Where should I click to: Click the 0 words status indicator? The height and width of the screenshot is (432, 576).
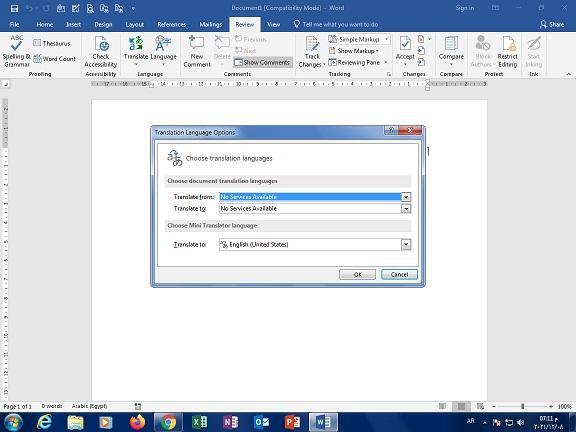pos(52,406)
